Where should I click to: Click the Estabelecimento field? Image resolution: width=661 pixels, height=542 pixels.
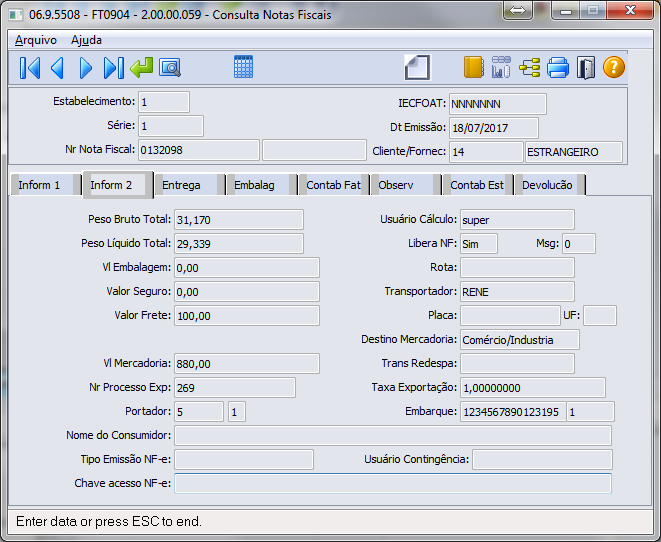click(x=164, y=102)
